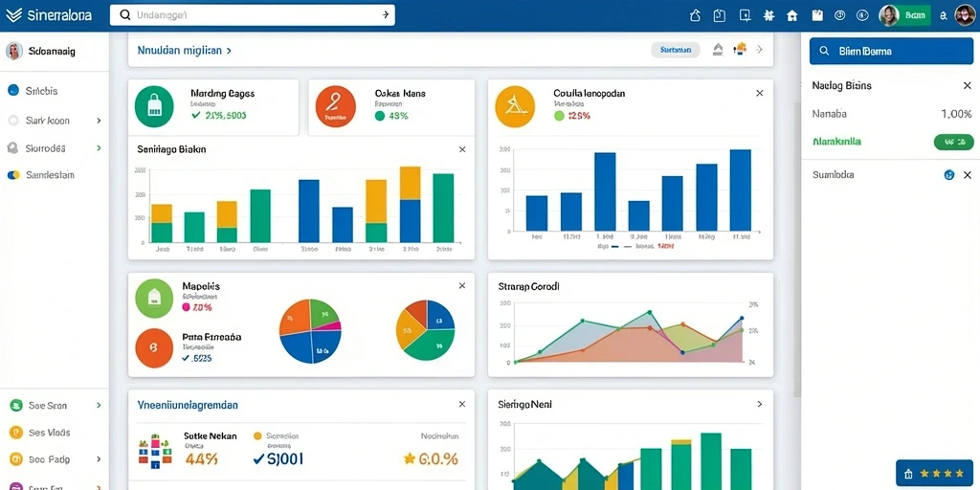The width and height of the screenshot is (980, 490).
Task: Click the four-star rating badge
Action: (x=934, y=474)
